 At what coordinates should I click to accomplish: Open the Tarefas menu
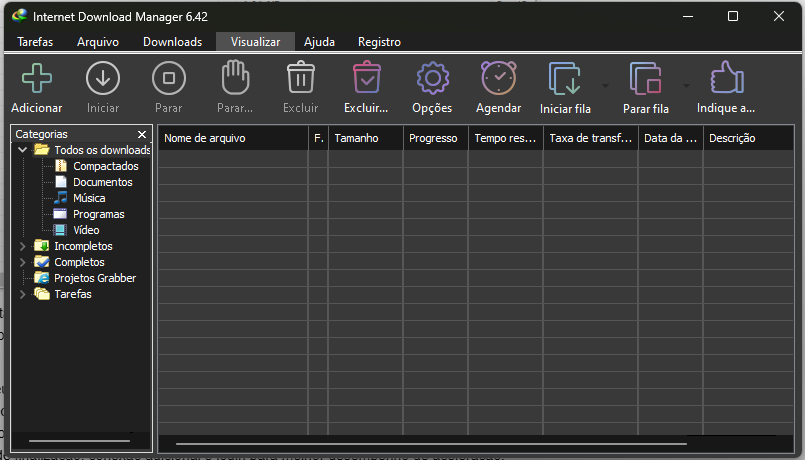(x=35, y=42)
